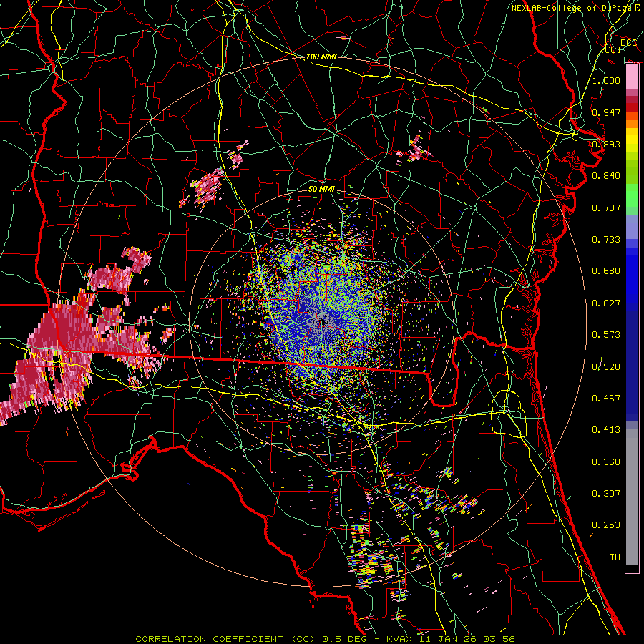Screen dimensions: 644x644
Task: Click the 0.573 legend value
Action: click(x=606, y=335)
